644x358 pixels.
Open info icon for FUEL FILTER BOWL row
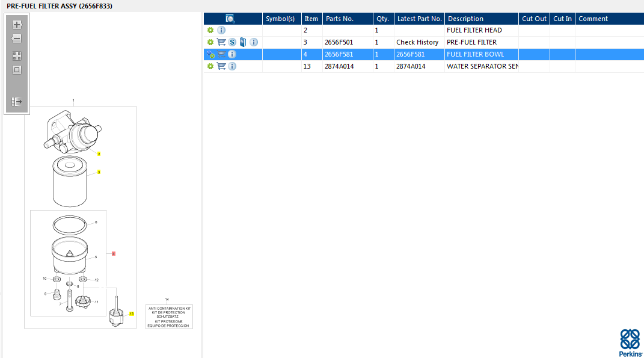232,54
